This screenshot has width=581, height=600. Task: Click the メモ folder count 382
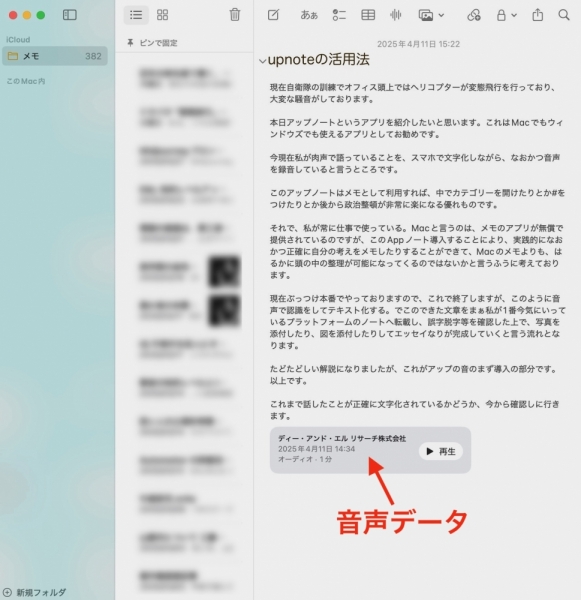(x=93, y=56)
